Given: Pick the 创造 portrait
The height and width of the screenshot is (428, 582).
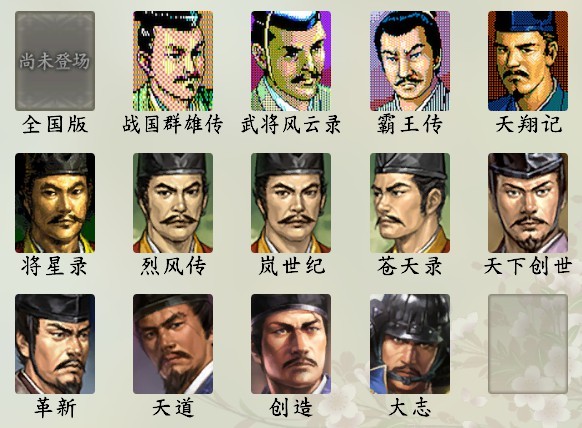Looking at the screenshot, I should pos(291,344).
